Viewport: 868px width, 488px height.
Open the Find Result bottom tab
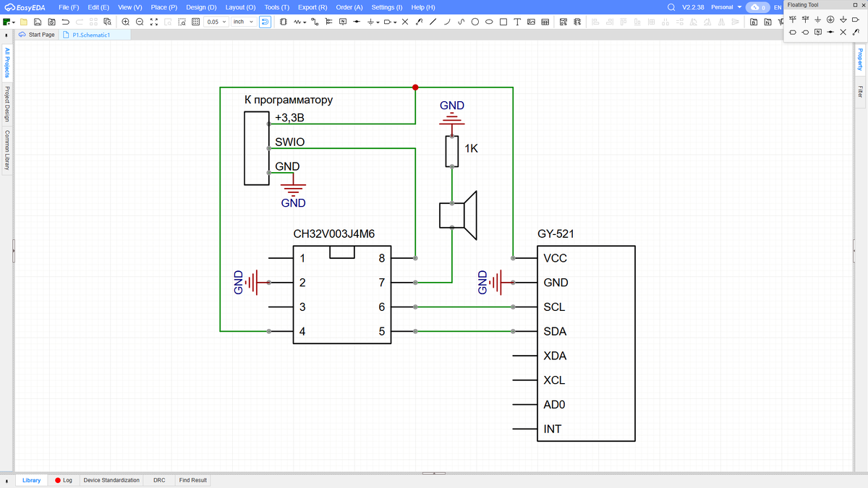[193, 480]
